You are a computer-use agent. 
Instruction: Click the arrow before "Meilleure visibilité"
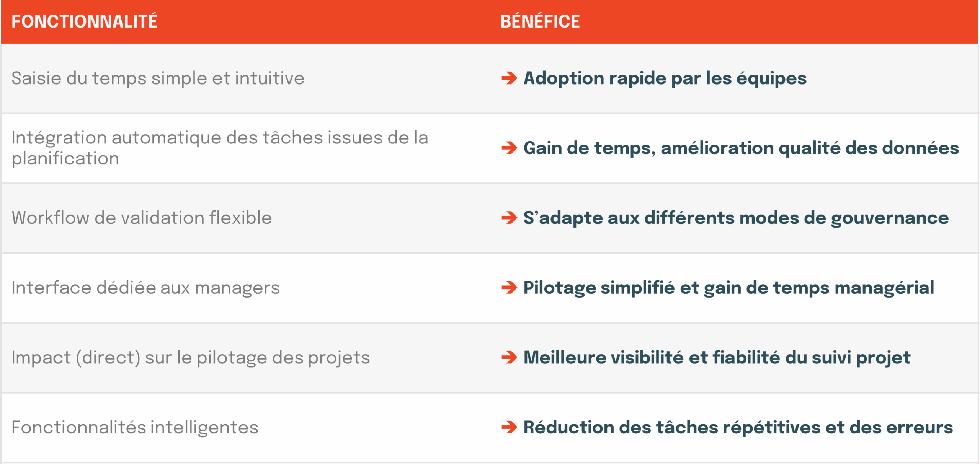[x=509, y=357]
